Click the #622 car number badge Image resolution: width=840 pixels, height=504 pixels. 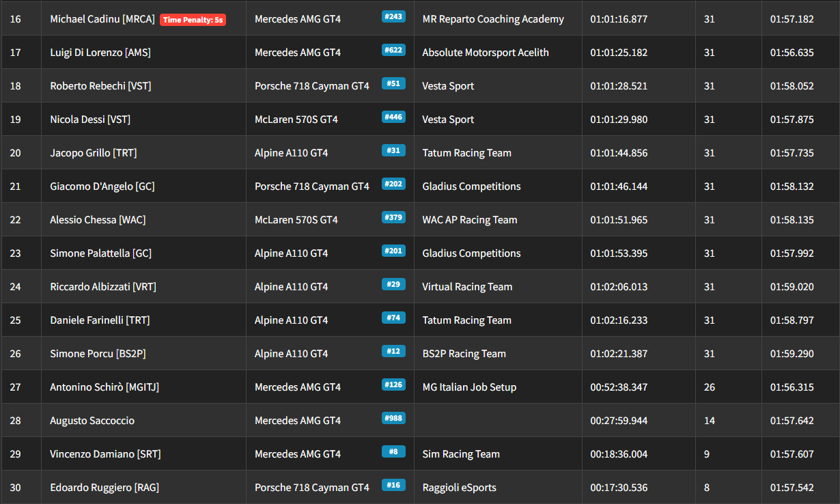click(393, 50)
